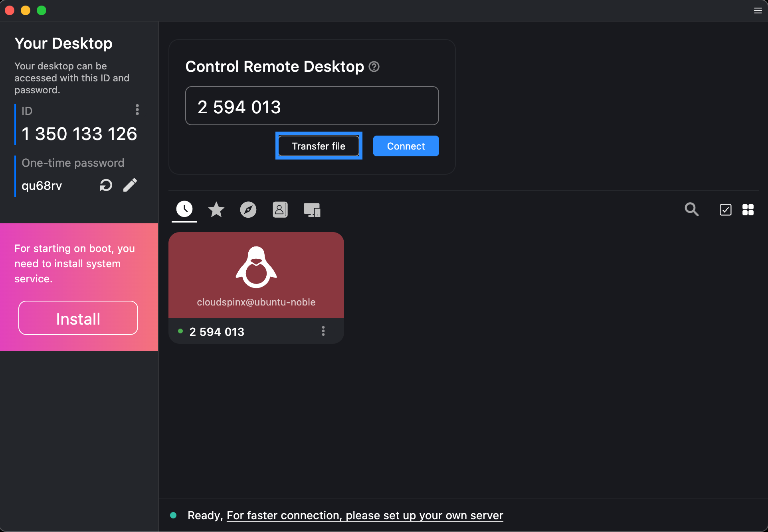
Task: Switch to the Favorites tab
Action: [x=216, y=209]
